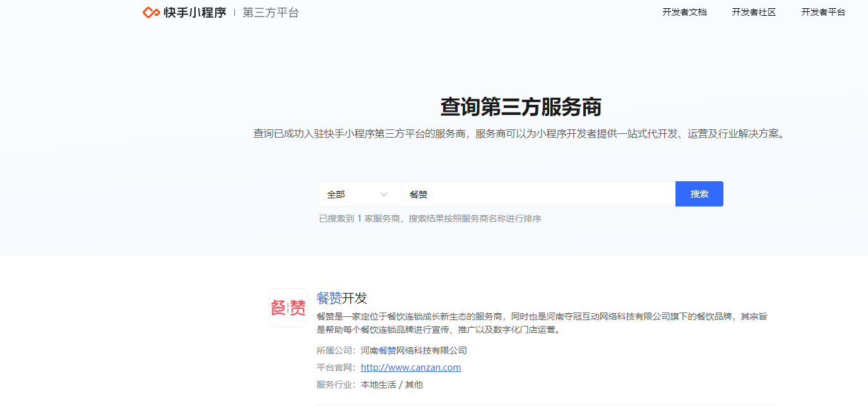Click company name 河南餐赞网络科技有限公司
868x406 pixels.
point(413,350)
